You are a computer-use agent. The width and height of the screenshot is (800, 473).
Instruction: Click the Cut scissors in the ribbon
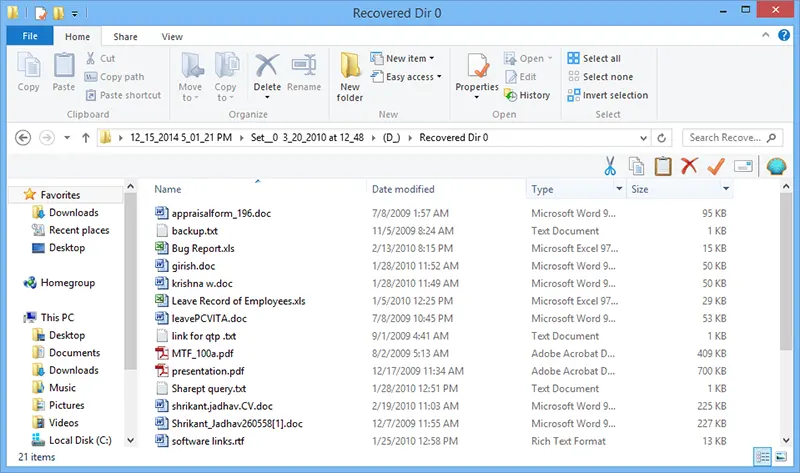[91, 58]
